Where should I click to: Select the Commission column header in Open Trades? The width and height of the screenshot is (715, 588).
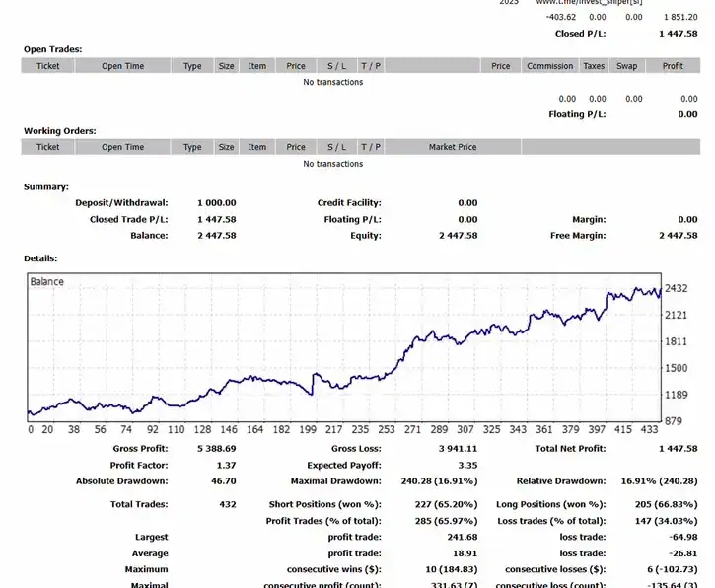click(x=549, y=66)
